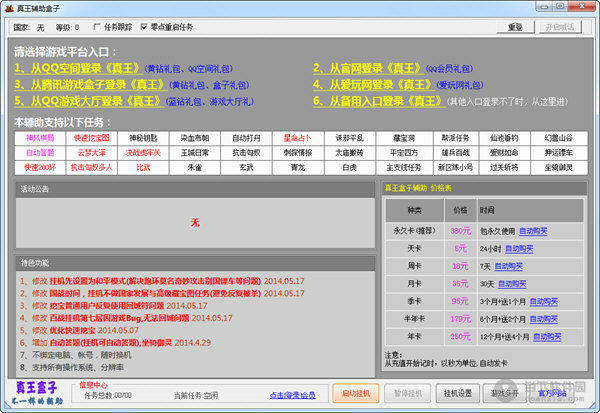Viewport: 600px width, 413px height.
Task: Select the 平定四方 task cell
Action: (404, 153)
